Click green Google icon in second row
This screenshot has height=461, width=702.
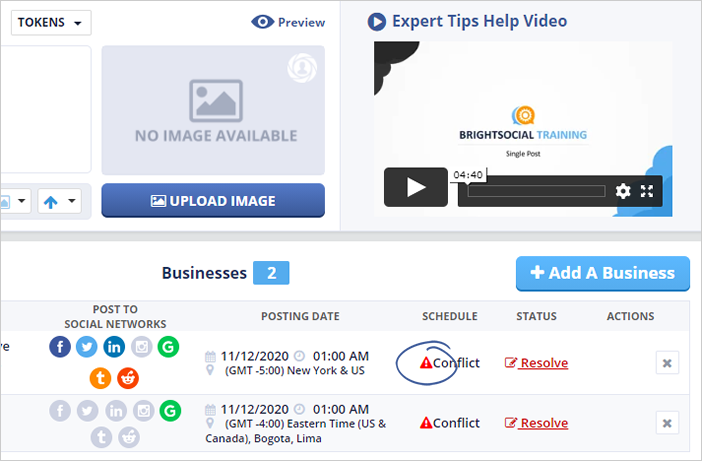(170, 410)
